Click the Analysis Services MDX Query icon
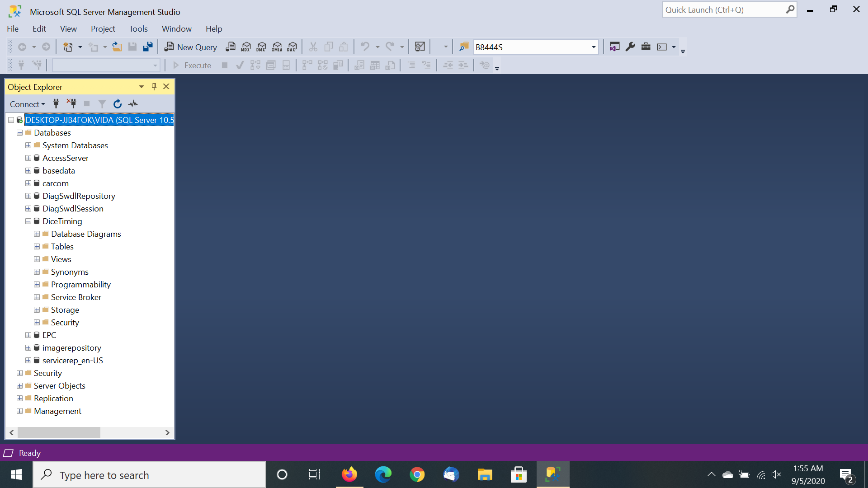 (x=246, y=47)
